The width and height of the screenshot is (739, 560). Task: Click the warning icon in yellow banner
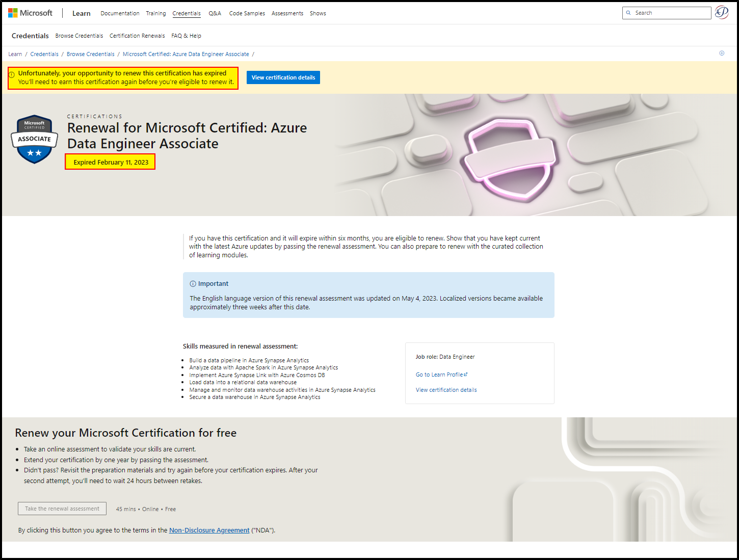tap(12, 74)
